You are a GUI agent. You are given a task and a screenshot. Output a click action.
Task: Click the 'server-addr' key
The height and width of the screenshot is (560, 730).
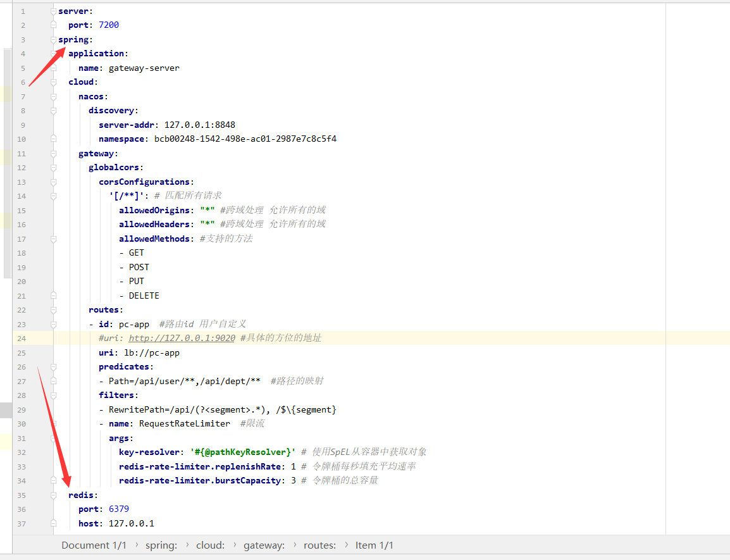(x=126, y=125)
